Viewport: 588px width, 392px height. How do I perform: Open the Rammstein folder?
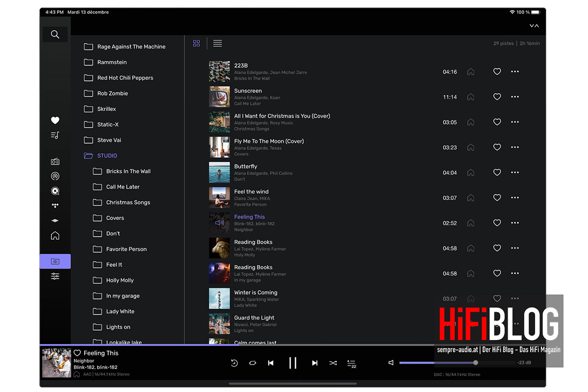point(105,62)
